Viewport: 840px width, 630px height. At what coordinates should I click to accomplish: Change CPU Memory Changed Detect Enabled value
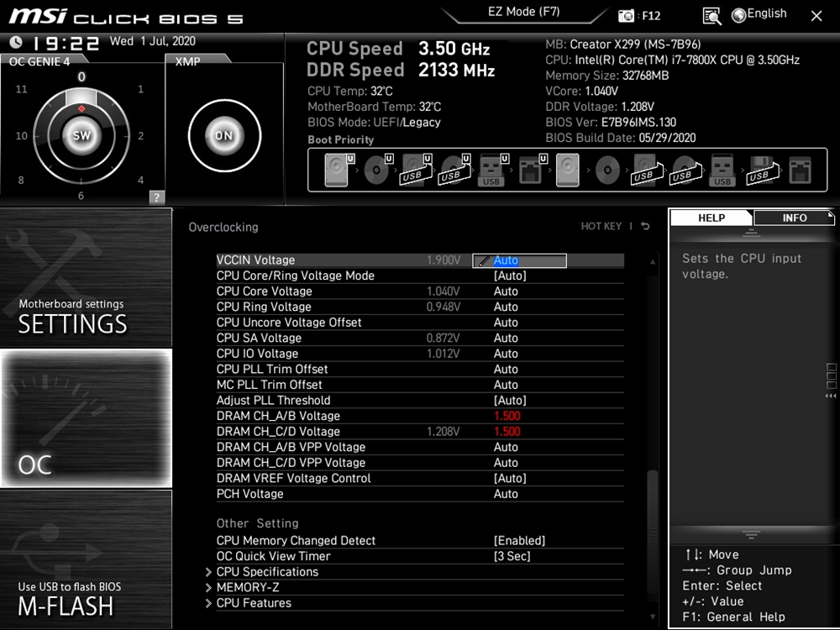(x=519, y=540)
